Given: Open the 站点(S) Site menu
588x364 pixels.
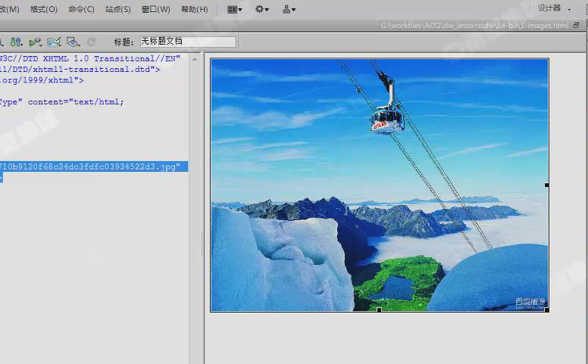Looking at the screenshot, I should coord(117,9).
